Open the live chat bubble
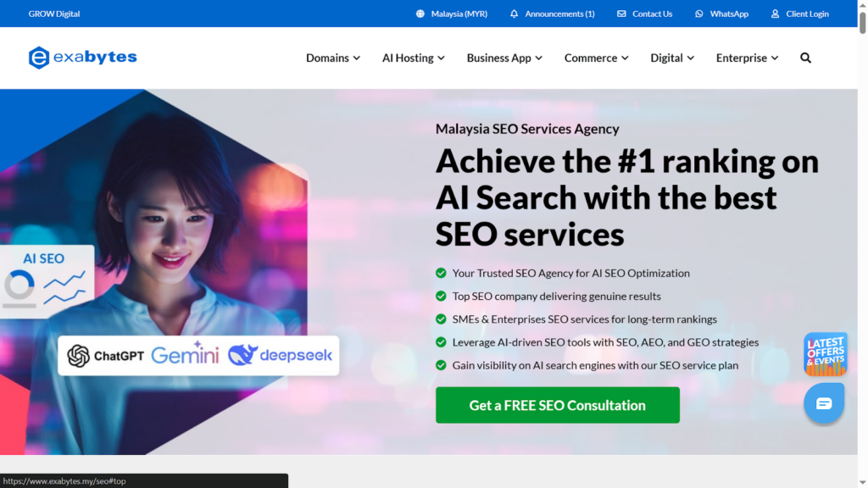Viewport: 868px width, 488px height. 824,403
